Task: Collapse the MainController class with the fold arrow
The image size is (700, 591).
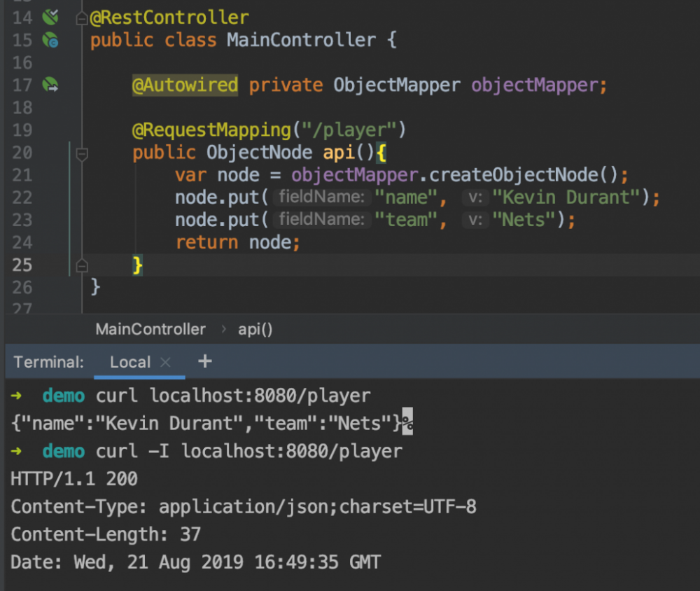Action: (82, 17)
